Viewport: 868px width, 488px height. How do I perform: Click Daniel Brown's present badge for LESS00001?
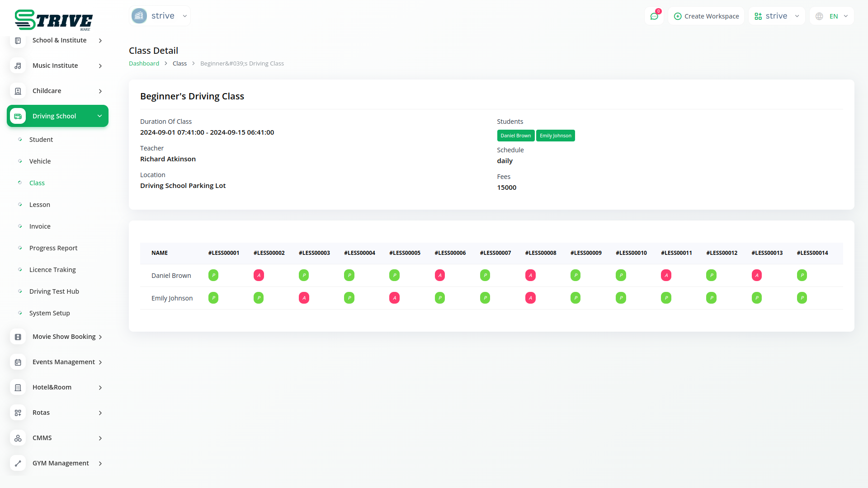coord(213,275)
